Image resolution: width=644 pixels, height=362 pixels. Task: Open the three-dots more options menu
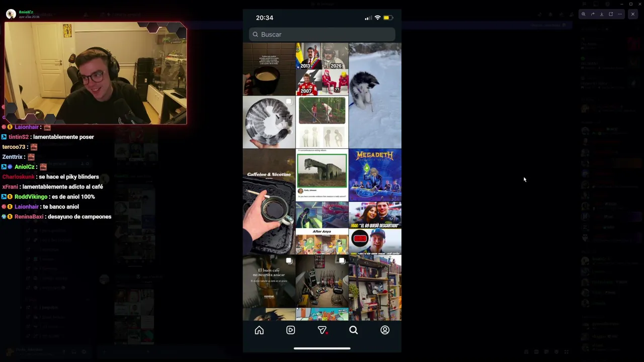point(620,14)
